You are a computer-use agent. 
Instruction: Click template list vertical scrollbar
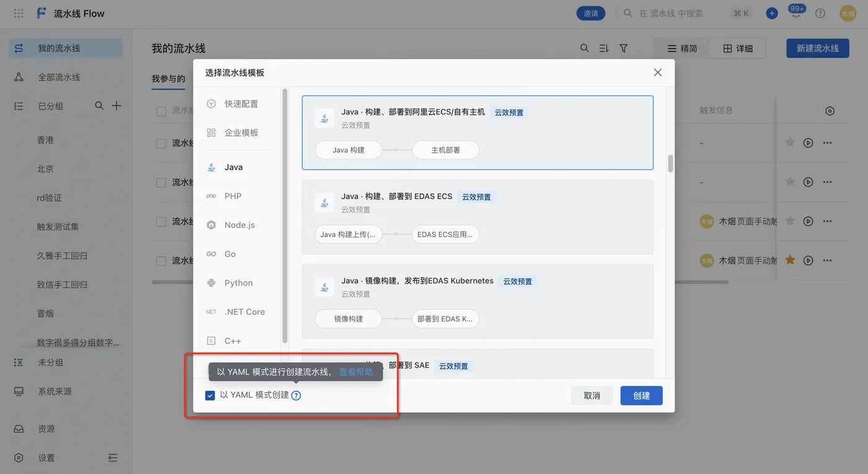(x=670, y=164)
